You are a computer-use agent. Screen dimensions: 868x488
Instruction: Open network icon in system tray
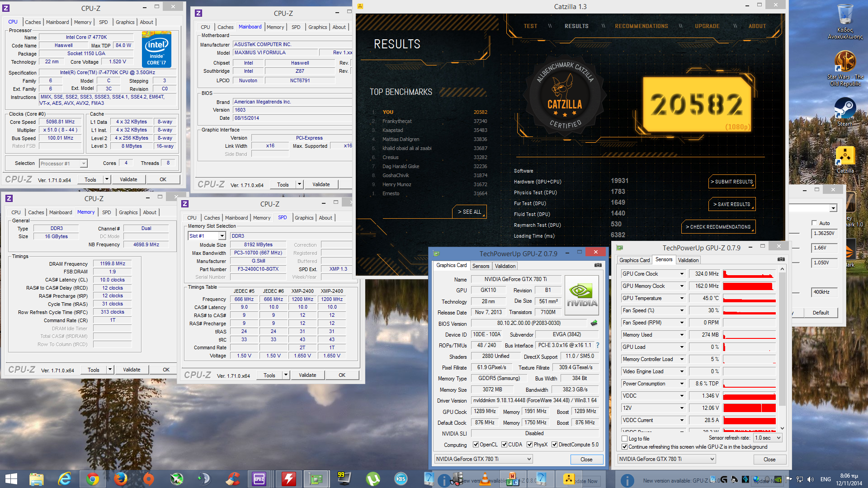tap(800, 479)
